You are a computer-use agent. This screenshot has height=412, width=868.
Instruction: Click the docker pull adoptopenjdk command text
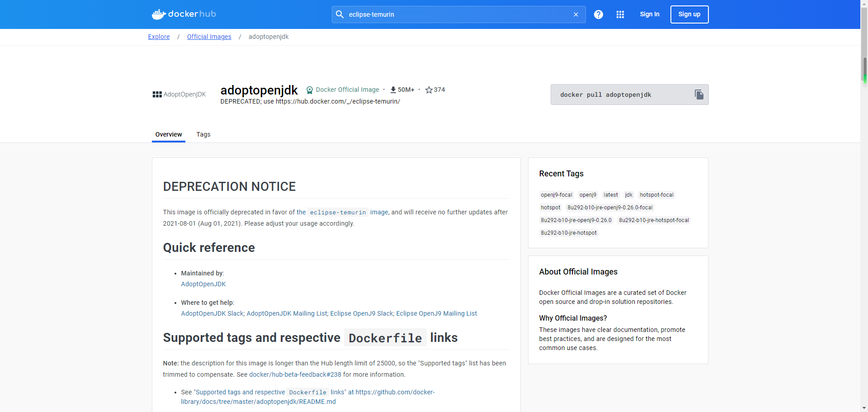[606, 95]
